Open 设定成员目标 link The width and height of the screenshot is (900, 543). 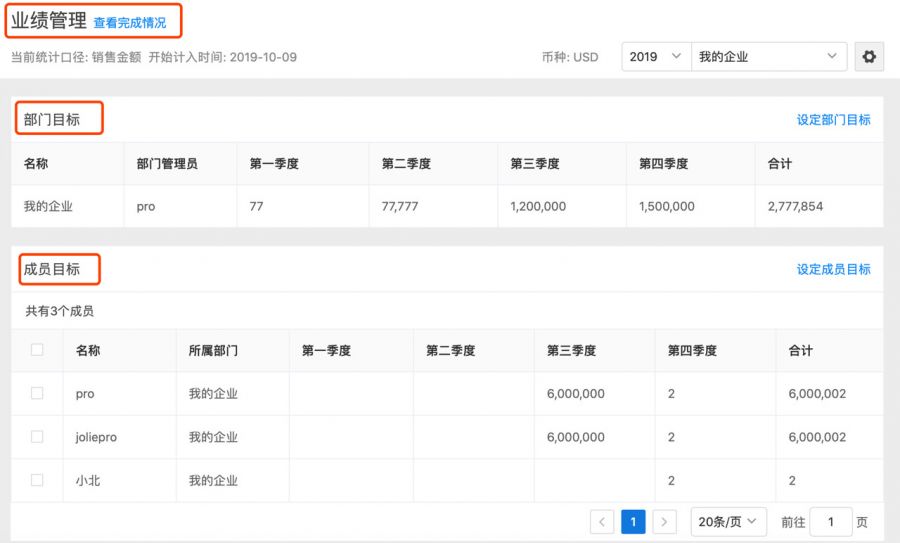click(x=833, y=269)
